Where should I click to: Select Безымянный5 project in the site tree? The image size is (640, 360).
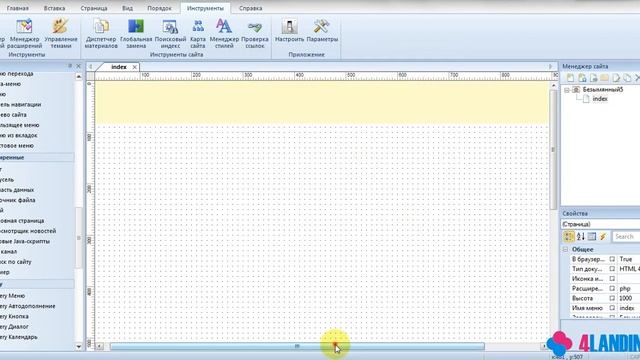[603, 89]
